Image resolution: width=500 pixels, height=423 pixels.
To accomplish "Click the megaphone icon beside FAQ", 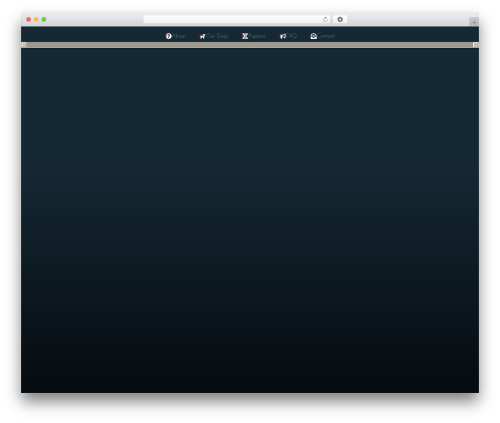I will pos(283,36).
